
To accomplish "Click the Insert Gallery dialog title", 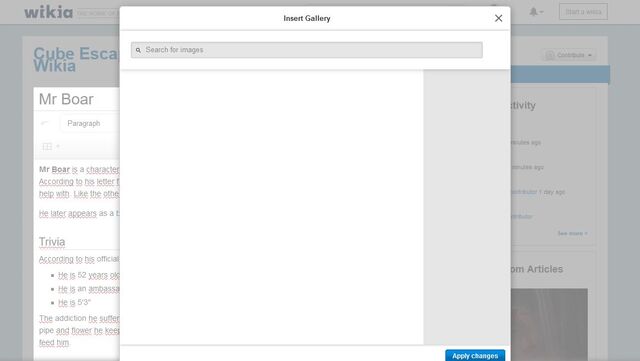I will point(307,18).
